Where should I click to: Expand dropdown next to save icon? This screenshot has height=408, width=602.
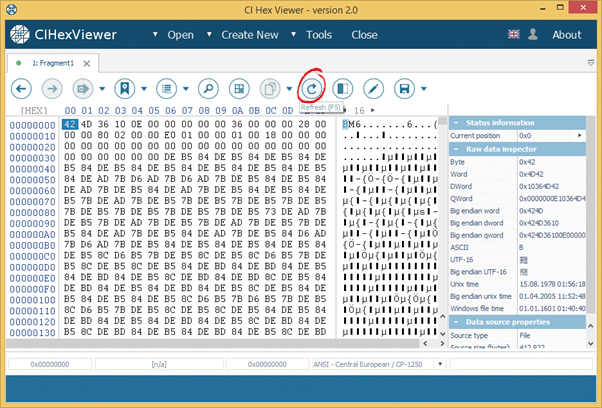coord(424,89)
